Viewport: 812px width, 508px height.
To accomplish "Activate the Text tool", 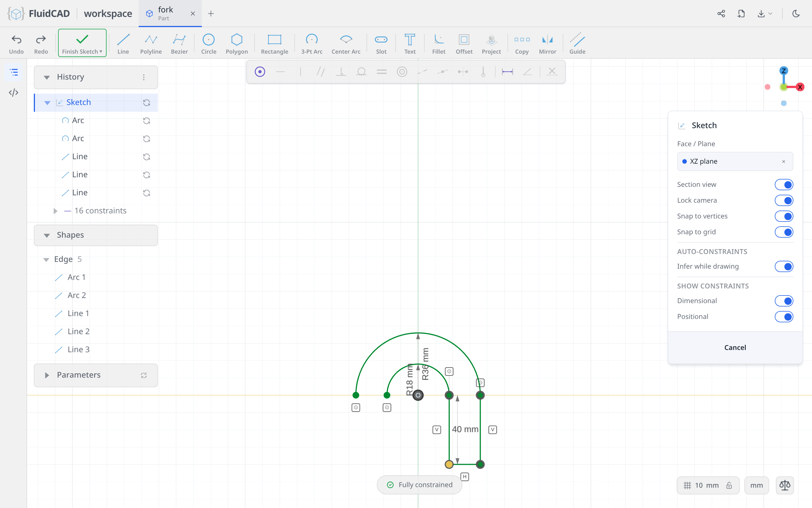I will [x=410, y=43].
